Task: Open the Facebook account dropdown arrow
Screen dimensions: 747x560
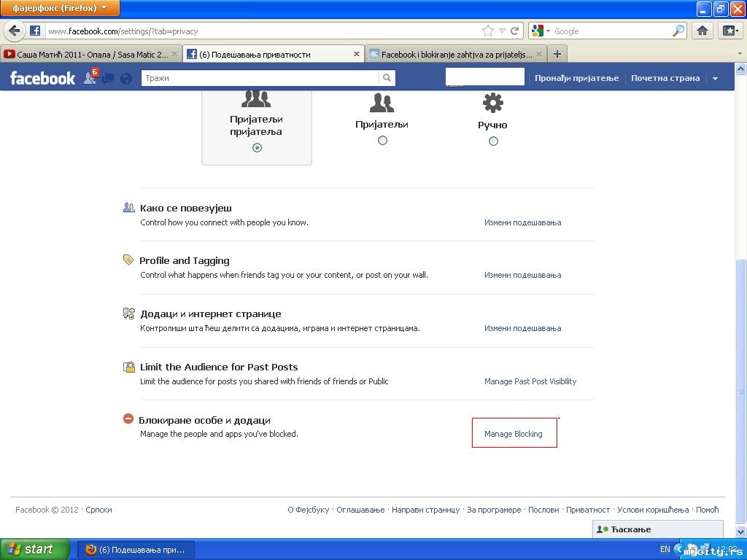Action: [x=715, y=79]
